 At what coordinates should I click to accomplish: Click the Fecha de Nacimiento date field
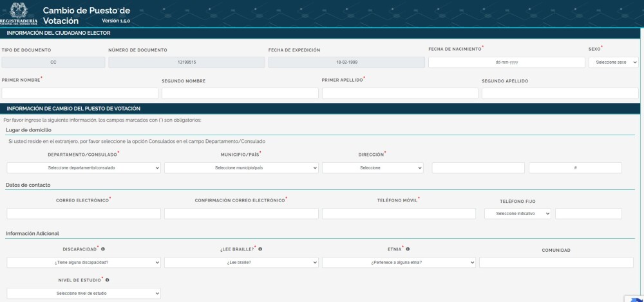tap(506, 62)
